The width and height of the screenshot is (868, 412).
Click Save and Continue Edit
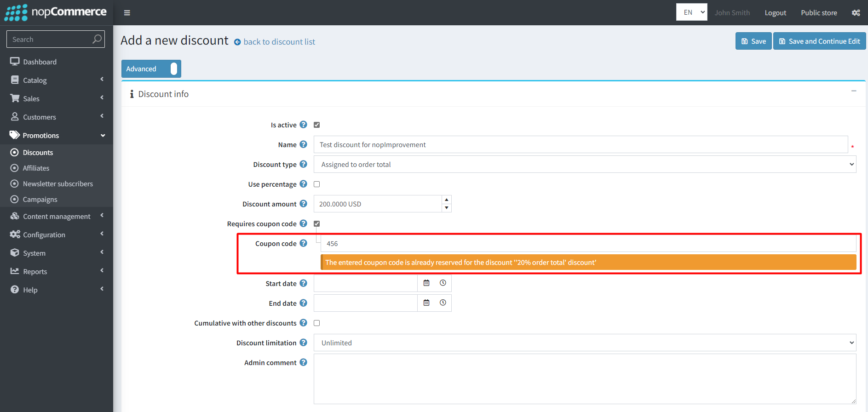tap(820, 41)
